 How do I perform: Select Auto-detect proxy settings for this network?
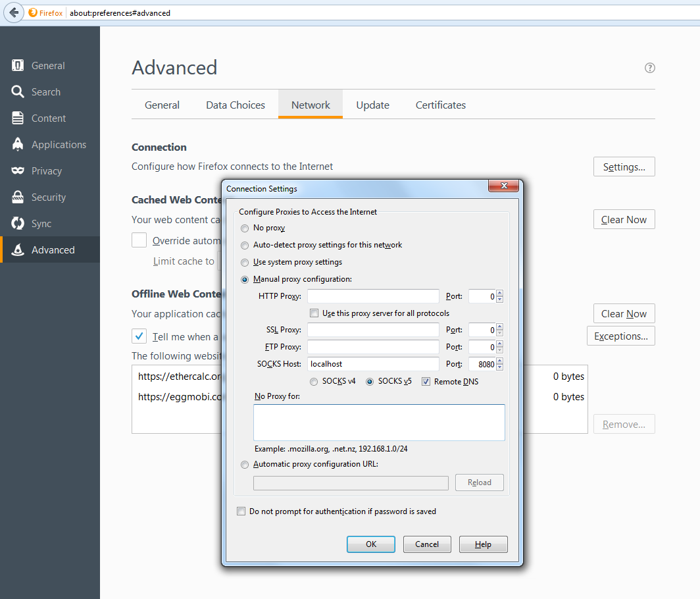click(245, 246)
